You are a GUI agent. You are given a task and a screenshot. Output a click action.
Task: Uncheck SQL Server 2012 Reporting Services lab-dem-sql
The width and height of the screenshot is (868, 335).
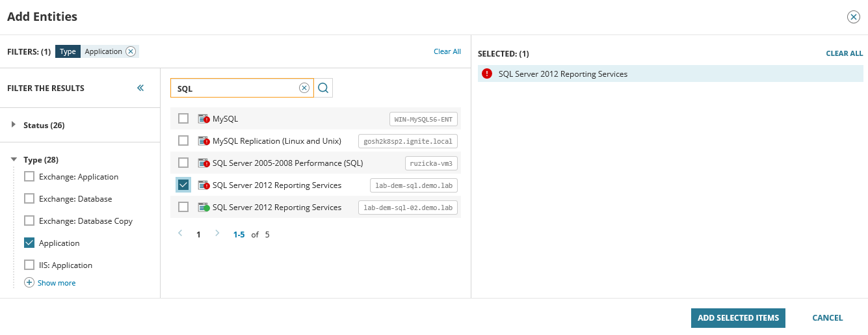[x=183, y=185]
